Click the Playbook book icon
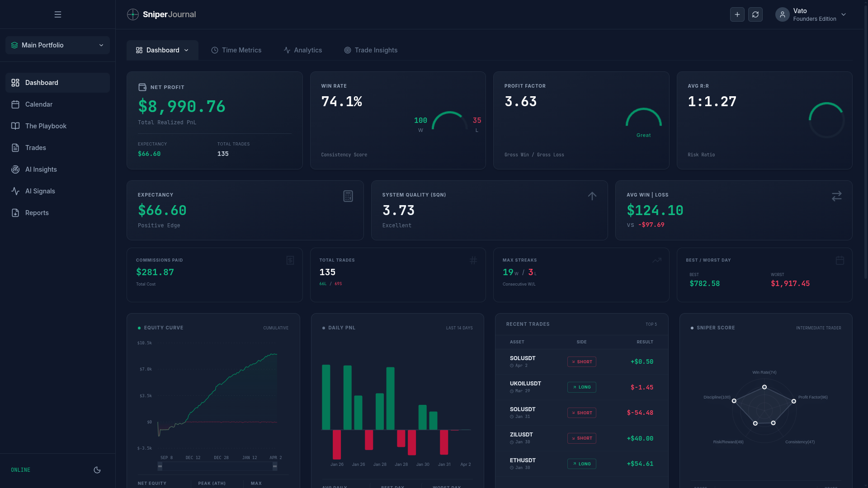The height and width of the screenshot is (488, 868). (x=15, y=126)
